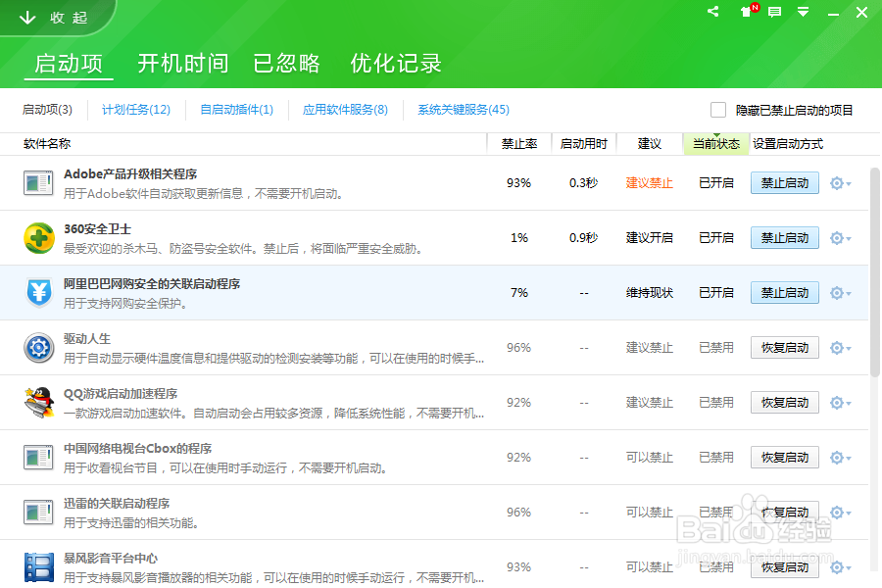The image size is (882, 588).
Task: Sort by 建议 column header
Action: [650, 144]
